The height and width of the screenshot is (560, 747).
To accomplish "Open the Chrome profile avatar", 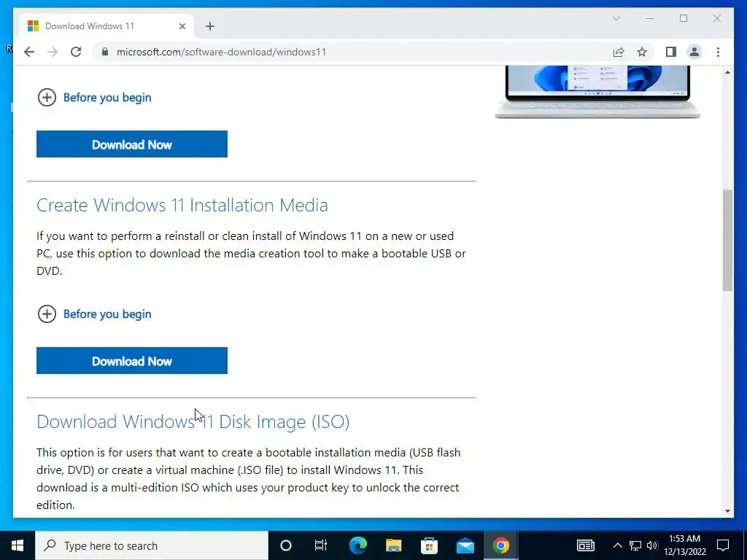I will (694, 52).
